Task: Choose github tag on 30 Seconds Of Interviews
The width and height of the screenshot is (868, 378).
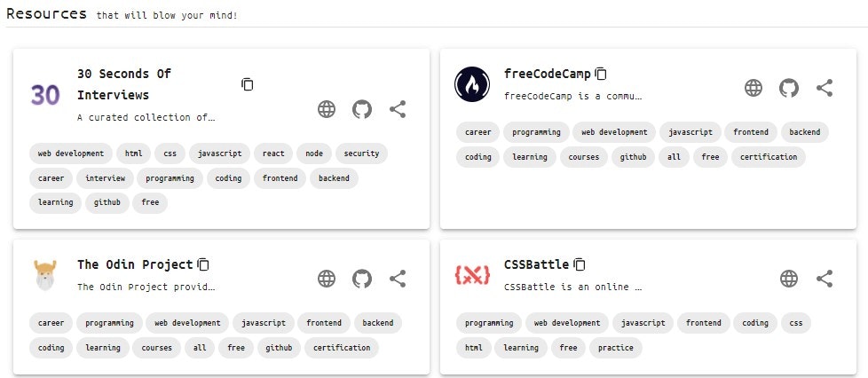Action: click(x=107, y=202)
